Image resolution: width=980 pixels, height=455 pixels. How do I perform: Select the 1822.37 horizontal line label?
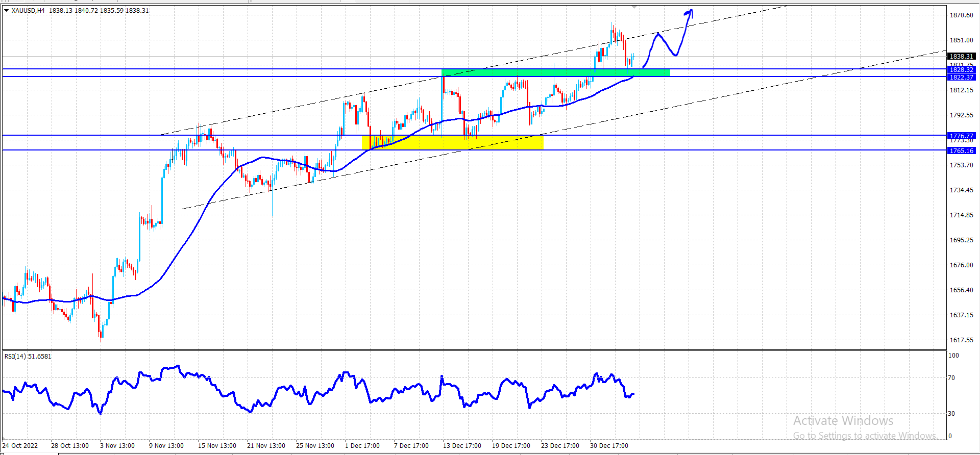(962, 77)
